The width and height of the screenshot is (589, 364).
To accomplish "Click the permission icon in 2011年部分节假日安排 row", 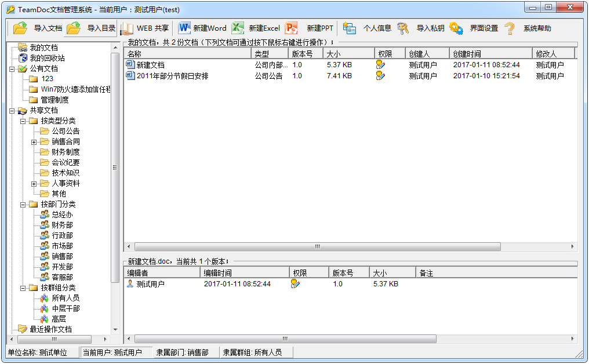I will [x=380, y=75].
